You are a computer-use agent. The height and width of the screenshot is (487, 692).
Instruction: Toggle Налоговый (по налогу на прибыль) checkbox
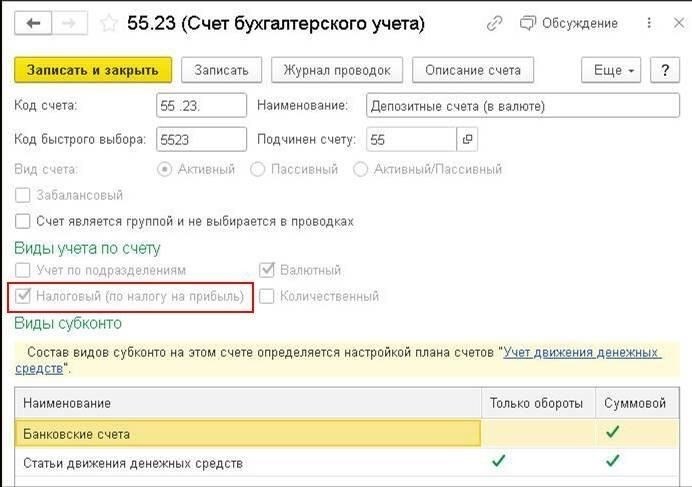(x=23, y=296)
